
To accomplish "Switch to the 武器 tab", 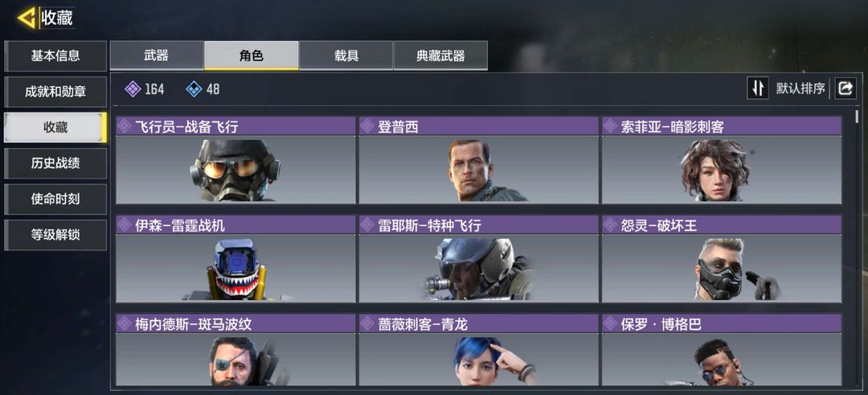I will pyautogui.click(x=157, y=56).
